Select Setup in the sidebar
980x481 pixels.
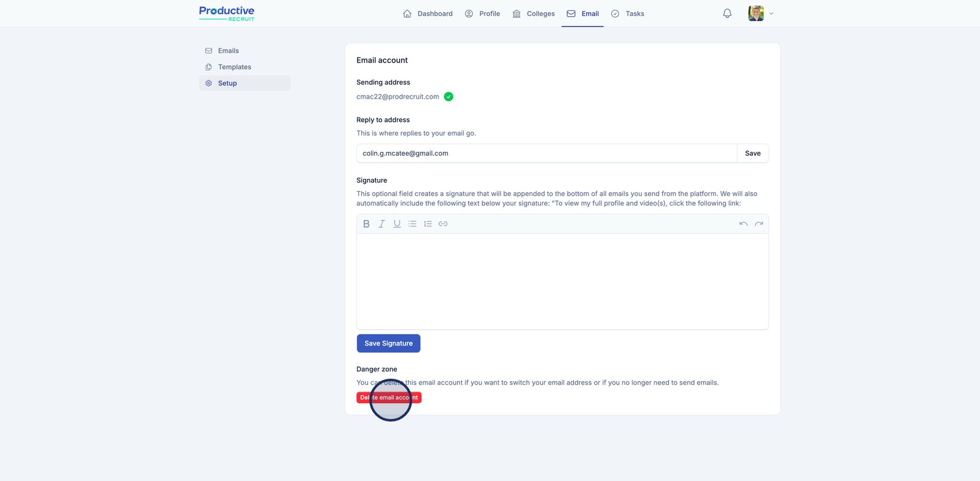[x=245, y=83]
